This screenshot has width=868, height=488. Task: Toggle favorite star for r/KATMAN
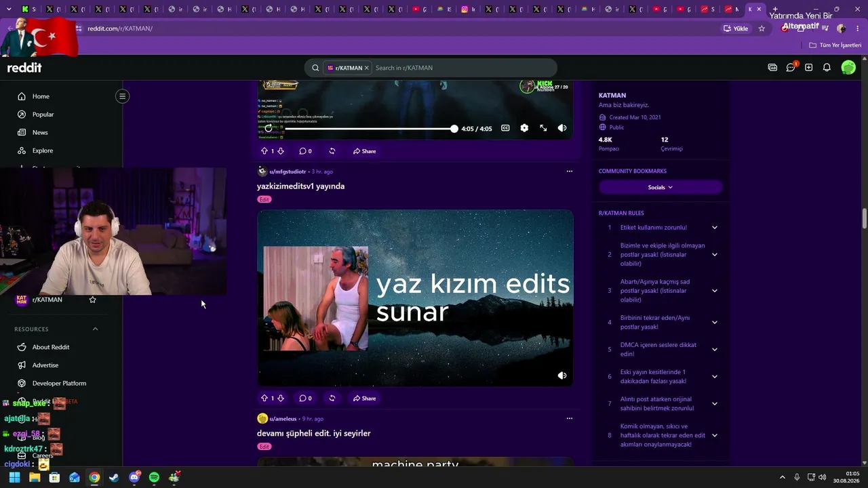pyautogui.click(x=93, y=300)
